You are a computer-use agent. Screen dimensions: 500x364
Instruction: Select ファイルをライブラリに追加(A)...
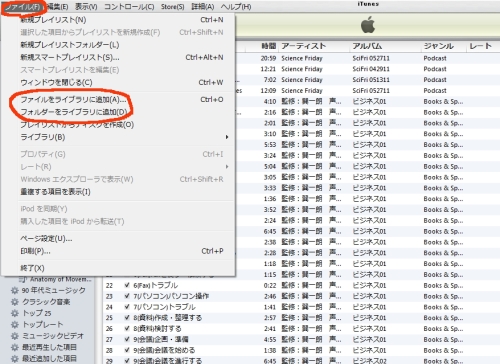pyautogui.click(x=122, y=100)
